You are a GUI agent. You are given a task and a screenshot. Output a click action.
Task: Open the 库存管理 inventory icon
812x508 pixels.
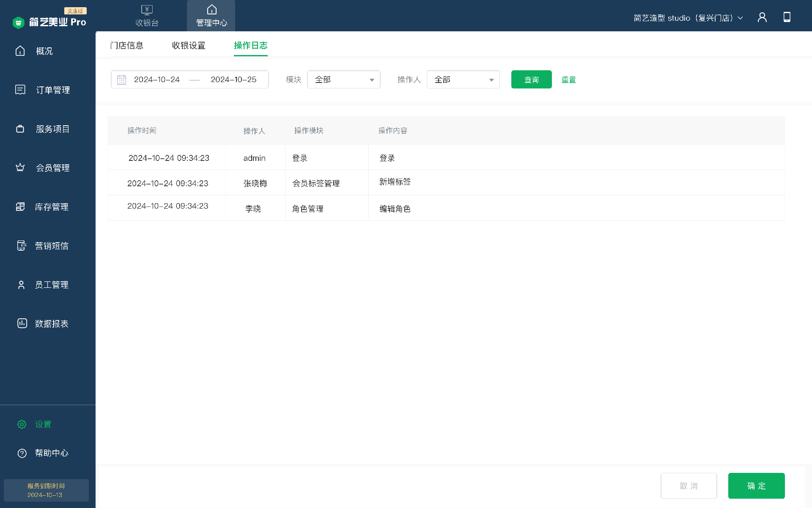(x=20, y=207)
